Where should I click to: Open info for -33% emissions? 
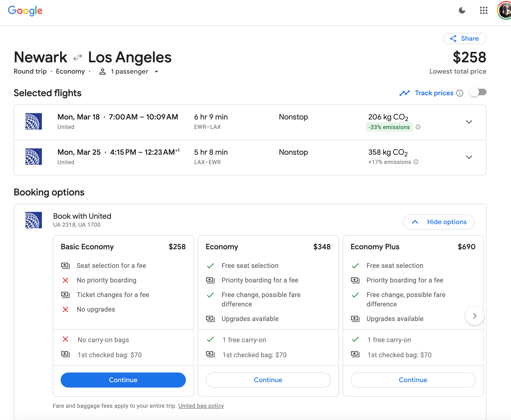pos(418,127)
